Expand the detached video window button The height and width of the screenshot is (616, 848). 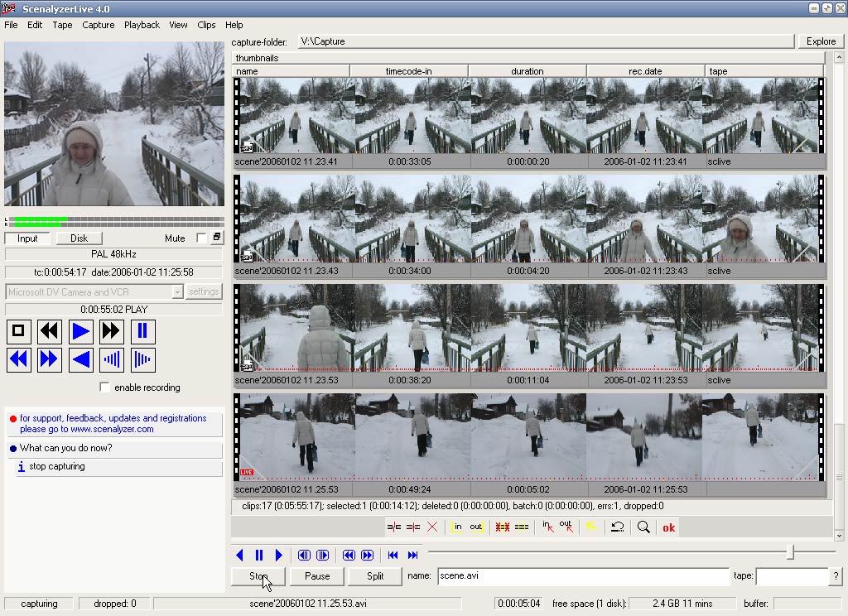pyautogui.click(x=217, y=238)
